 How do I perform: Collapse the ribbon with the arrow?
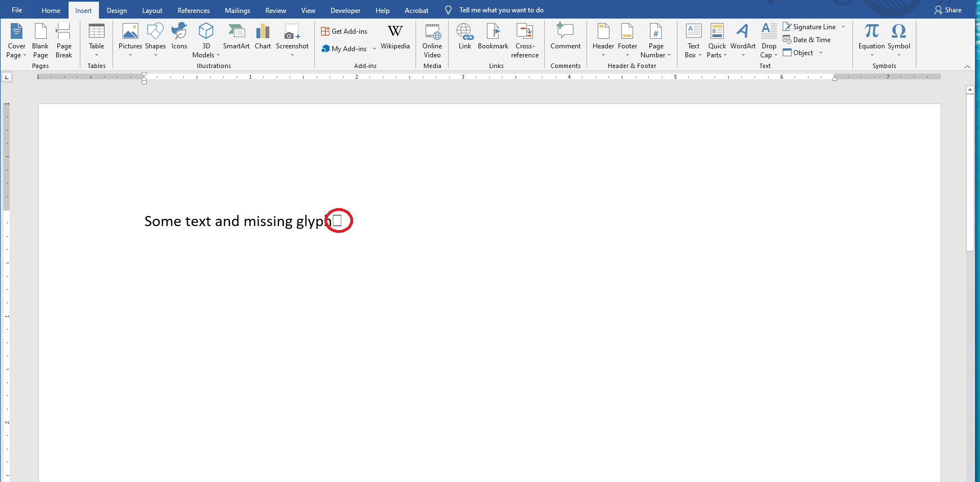click(967, 66)
